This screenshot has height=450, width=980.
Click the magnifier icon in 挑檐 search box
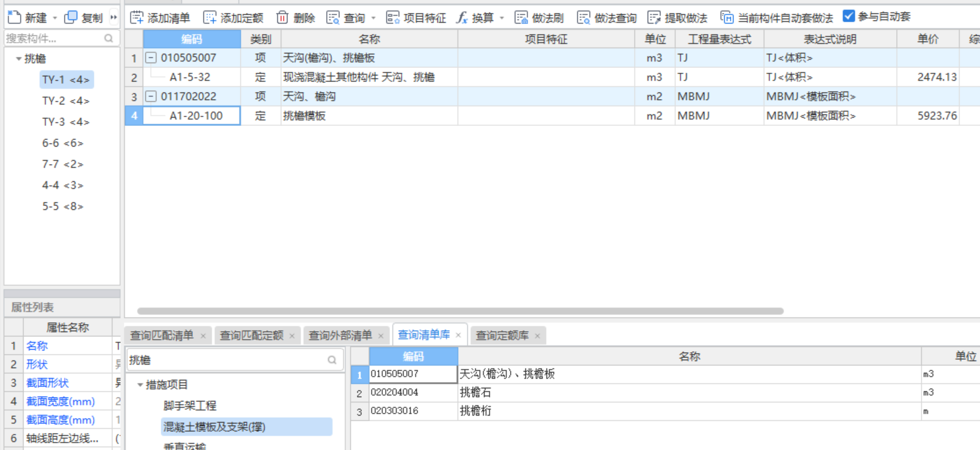[332, 360]
